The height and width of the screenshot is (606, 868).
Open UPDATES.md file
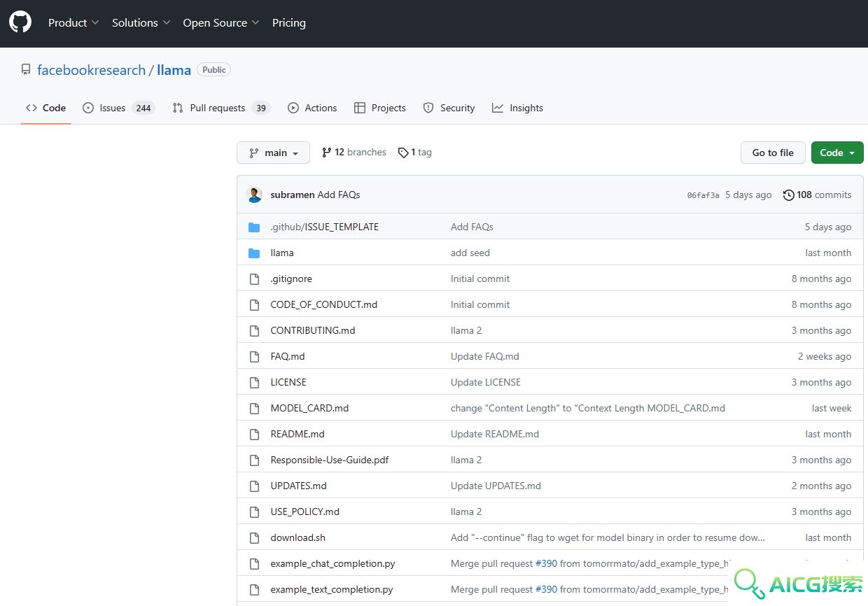(299, 486)
